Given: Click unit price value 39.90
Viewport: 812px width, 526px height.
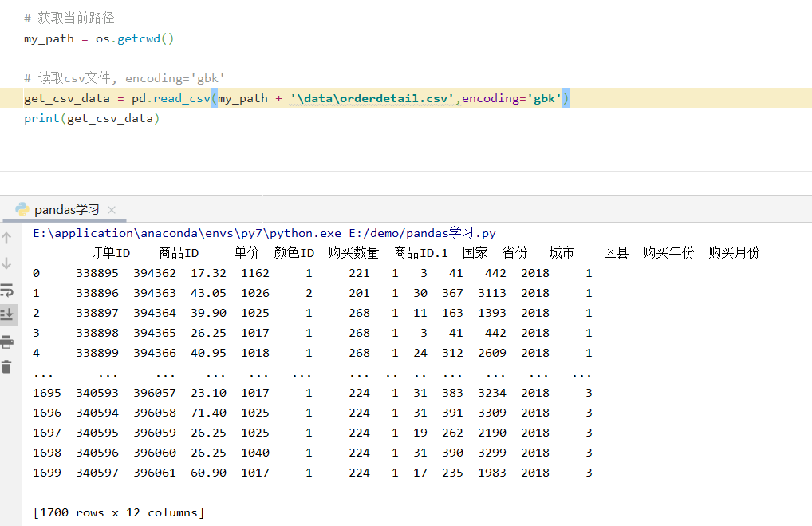Looking at the screenshot, I should pyautogui.click(x=209, y=313).
